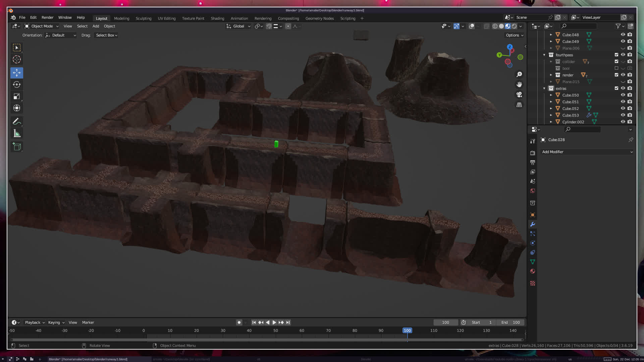Open the Modifiers wrench properties tab
The height and width of the screenshot is (362, 644).
click(x=533, y=224)
